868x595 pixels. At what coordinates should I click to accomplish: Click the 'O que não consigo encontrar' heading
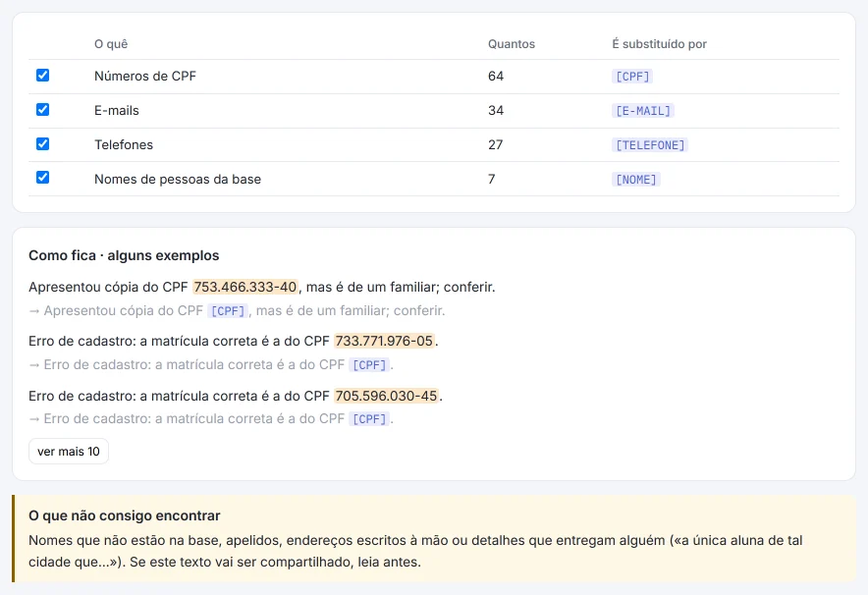pyautogui.click(x=125, y=515)
